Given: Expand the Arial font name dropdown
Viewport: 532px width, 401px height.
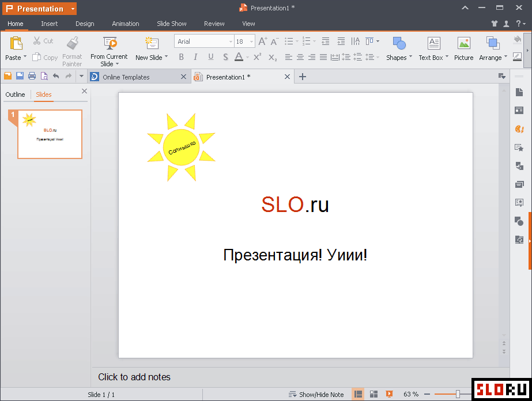Looking at the screenshot, I should point(231,41).
